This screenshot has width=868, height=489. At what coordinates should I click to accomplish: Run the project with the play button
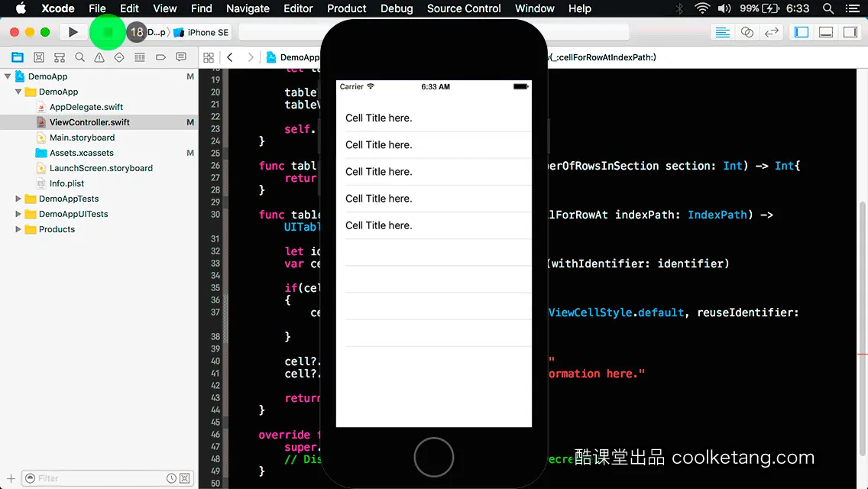tap(73, 32)
